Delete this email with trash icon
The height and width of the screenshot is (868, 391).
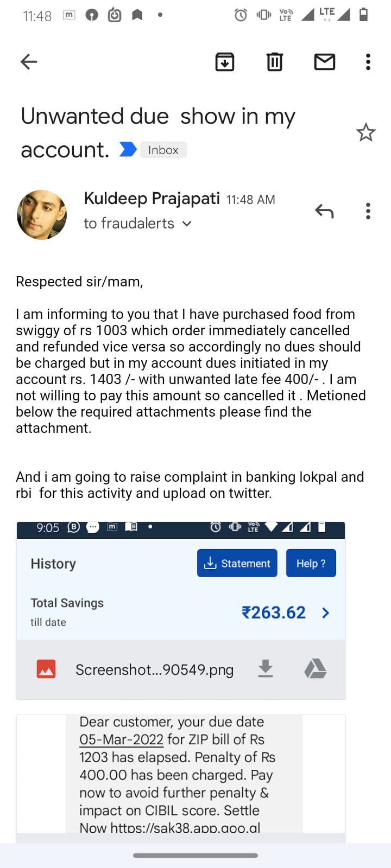click(x=275, y=62)
